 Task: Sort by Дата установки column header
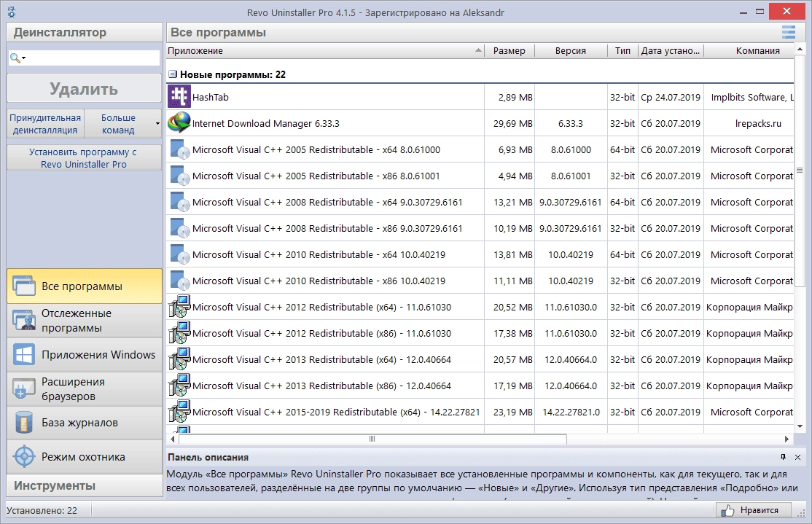[x=671, y=51]
